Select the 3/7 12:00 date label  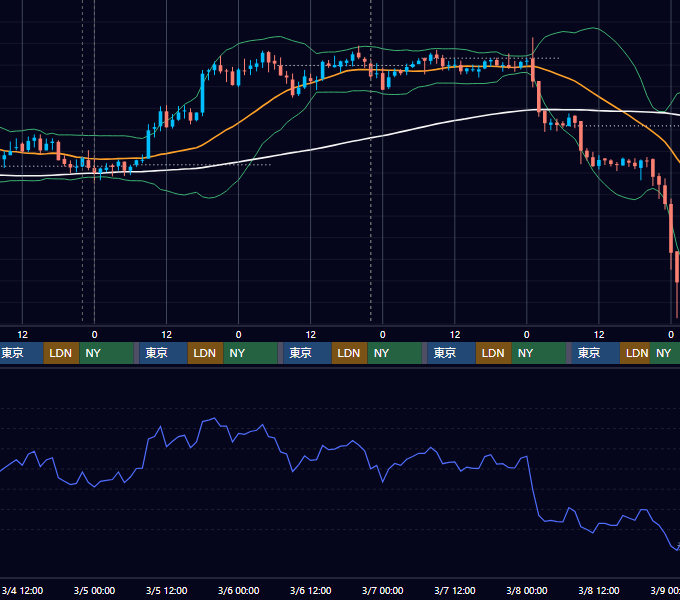tap(454, 590)
